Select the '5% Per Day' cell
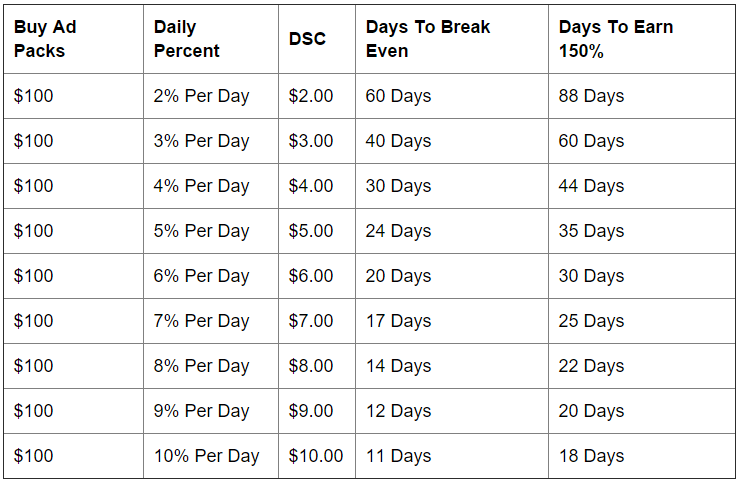The width and height of the screenshot is (740, 483). [x=201, y=231]
